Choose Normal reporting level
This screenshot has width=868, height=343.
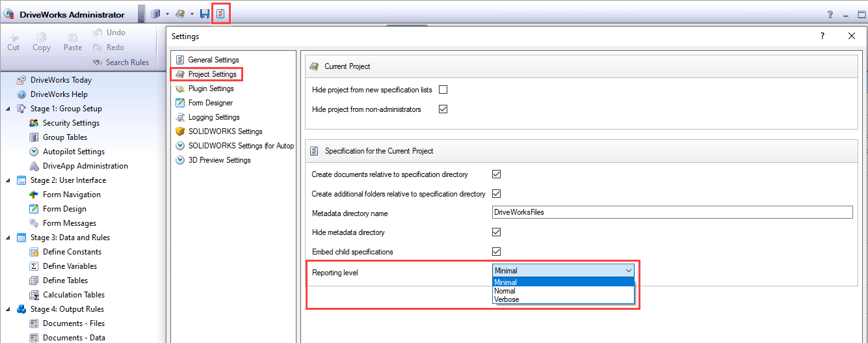(x=563, y=291)
